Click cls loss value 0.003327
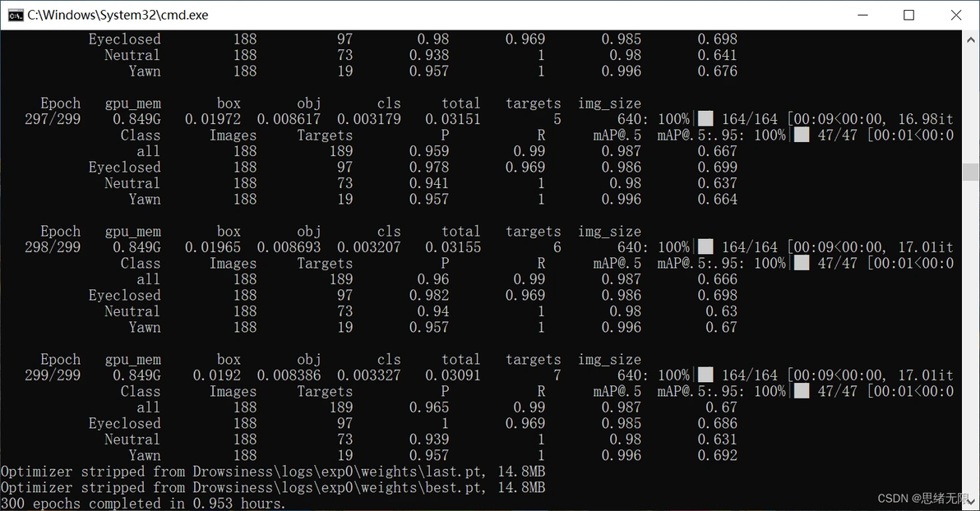This screenshot has width=980, height=511. 369,375
